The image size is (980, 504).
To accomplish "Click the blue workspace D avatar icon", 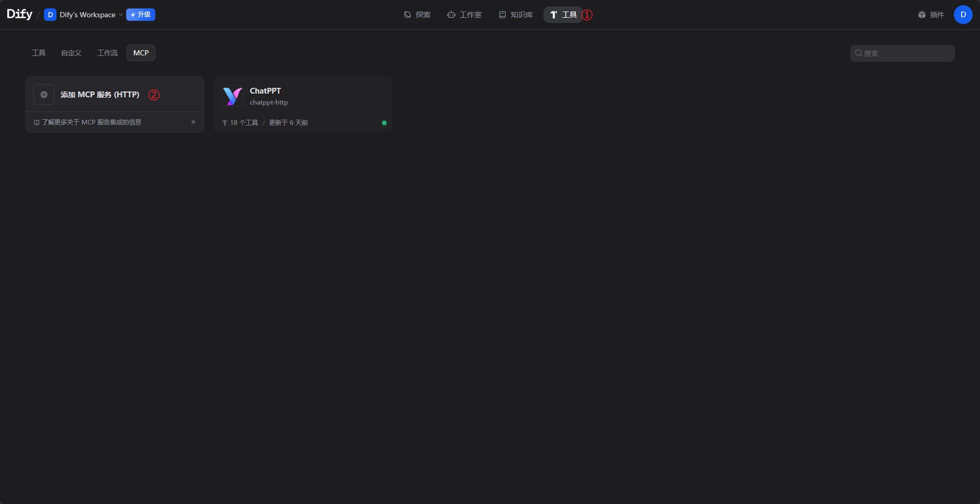I will point(50,15).
